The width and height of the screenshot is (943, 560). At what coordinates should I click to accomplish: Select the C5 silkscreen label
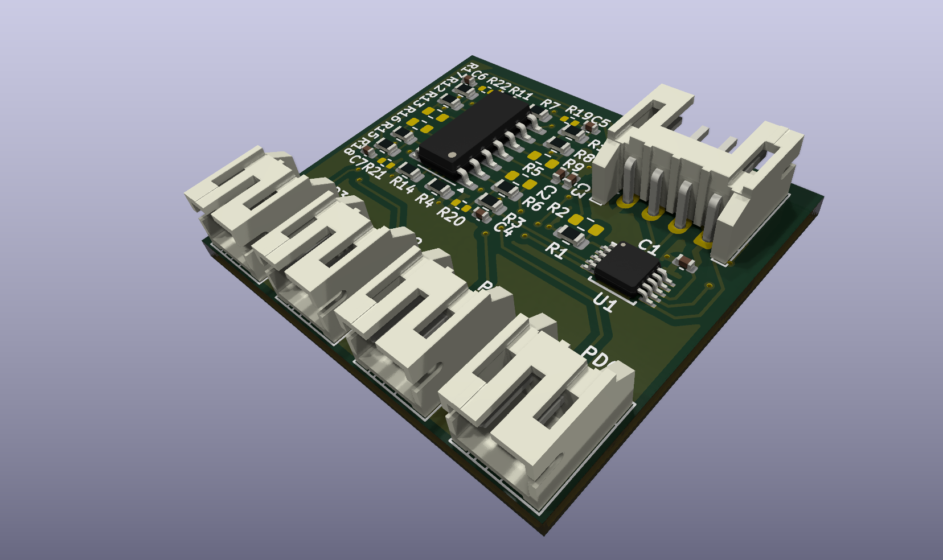pos(600,121)
